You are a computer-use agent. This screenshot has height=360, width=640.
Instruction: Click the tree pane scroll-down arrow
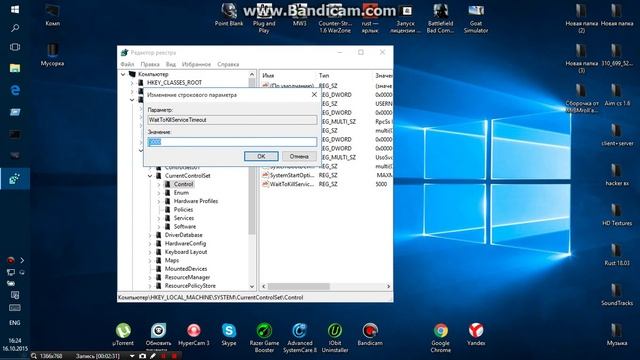coord(252,287)
